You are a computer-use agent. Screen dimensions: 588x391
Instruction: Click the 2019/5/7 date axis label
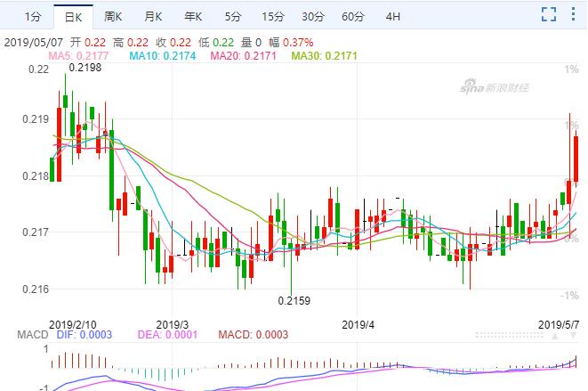559,324
